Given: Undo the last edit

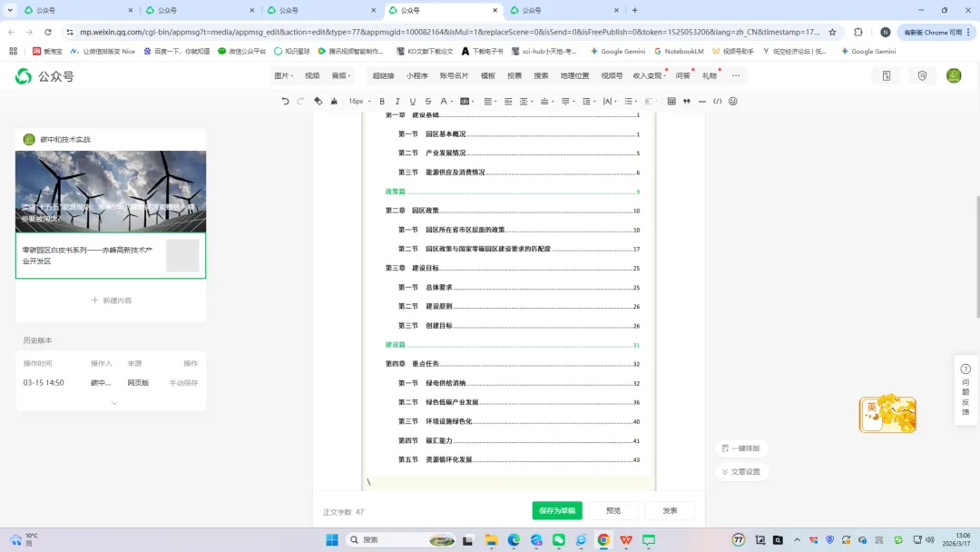Looking at the screenshot, I should point(285,102).
